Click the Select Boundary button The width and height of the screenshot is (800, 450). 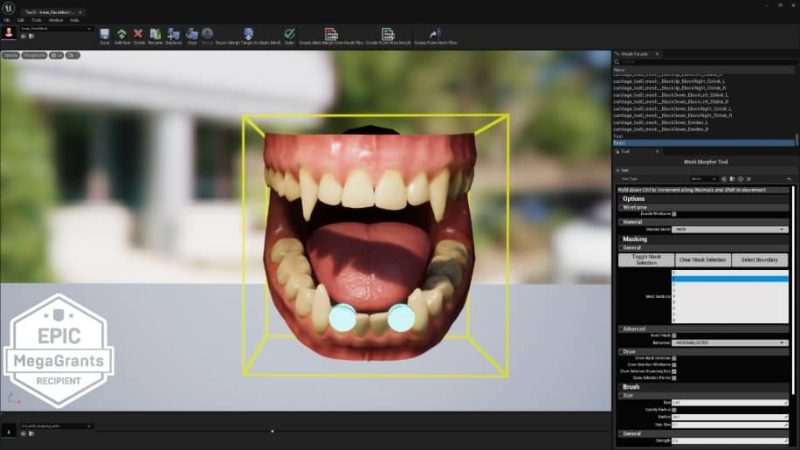pos(760,260)
